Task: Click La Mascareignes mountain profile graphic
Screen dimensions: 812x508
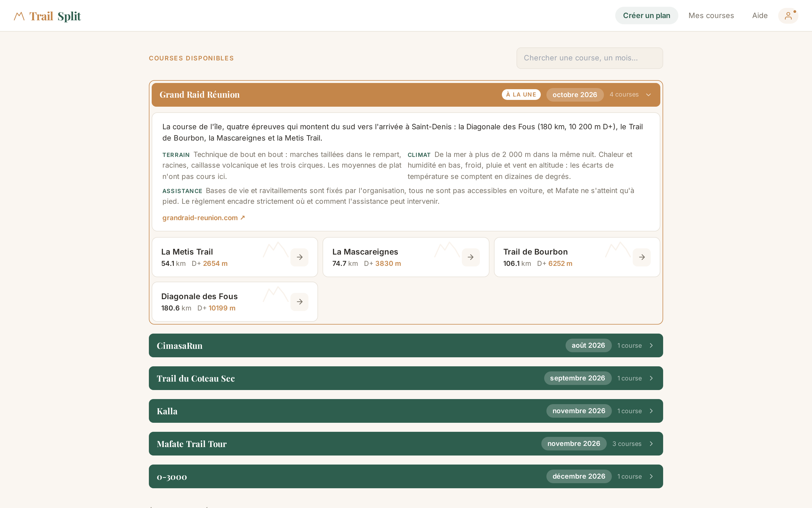Action: (447, 250)
